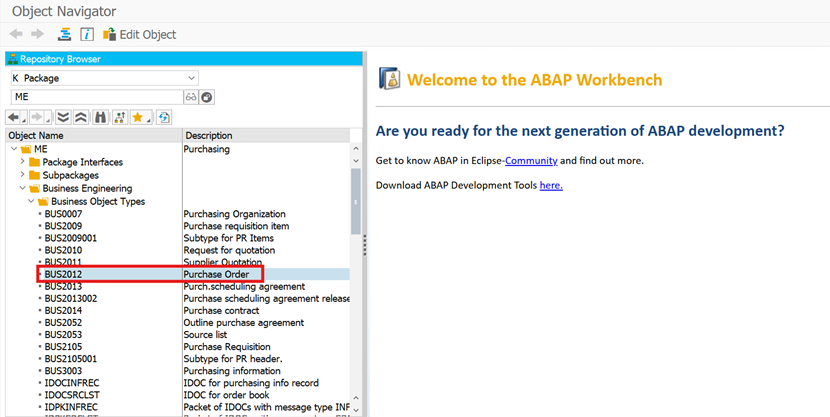Click the Edit Object button
This screenshot has width=830, height=417.
pyautogui.click(x=140, y=34)
